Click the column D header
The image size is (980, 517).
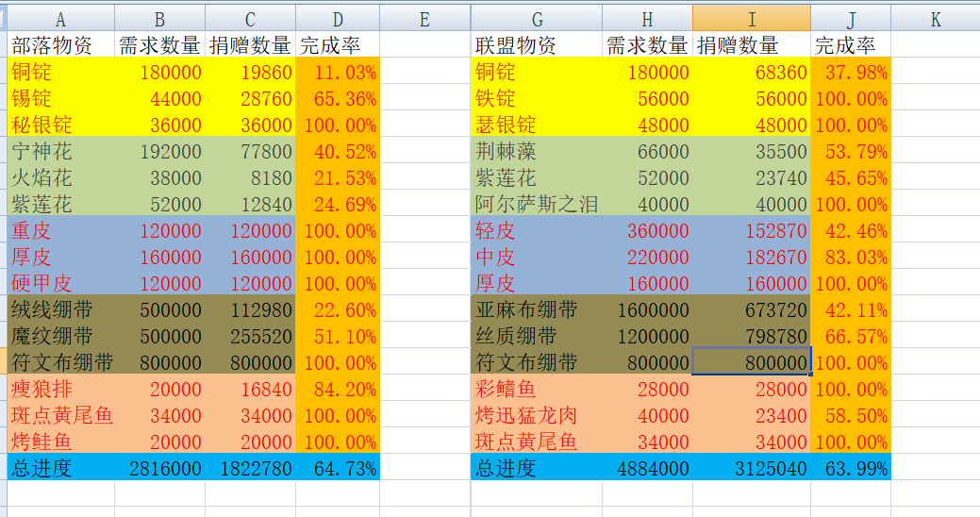(338, 19)
